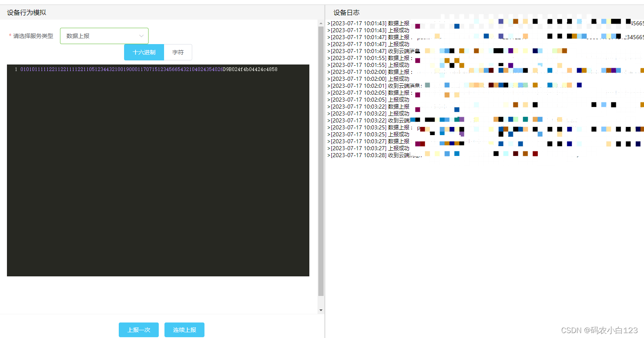Click the 设备行为模拟 panel title

click(27, 13)
